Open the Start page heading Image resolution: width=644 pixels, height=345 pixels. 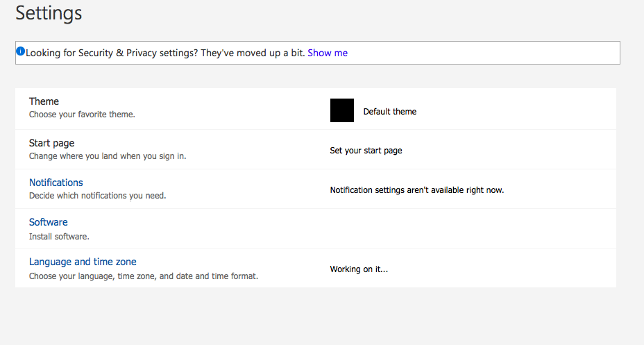pyautogui.click(x=52, y=143)
